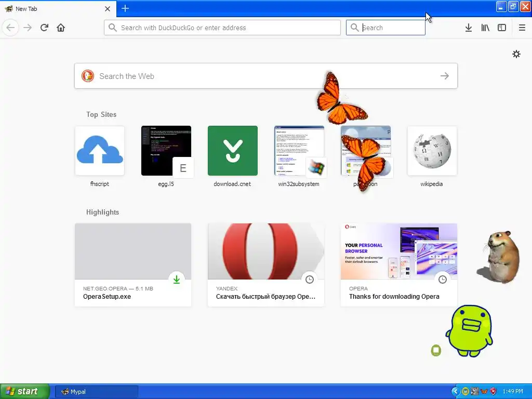This screenshot has height=399, width=532.
Task: Click the green download icon on OperaSetup card
Action: click(x=177, y=279)
